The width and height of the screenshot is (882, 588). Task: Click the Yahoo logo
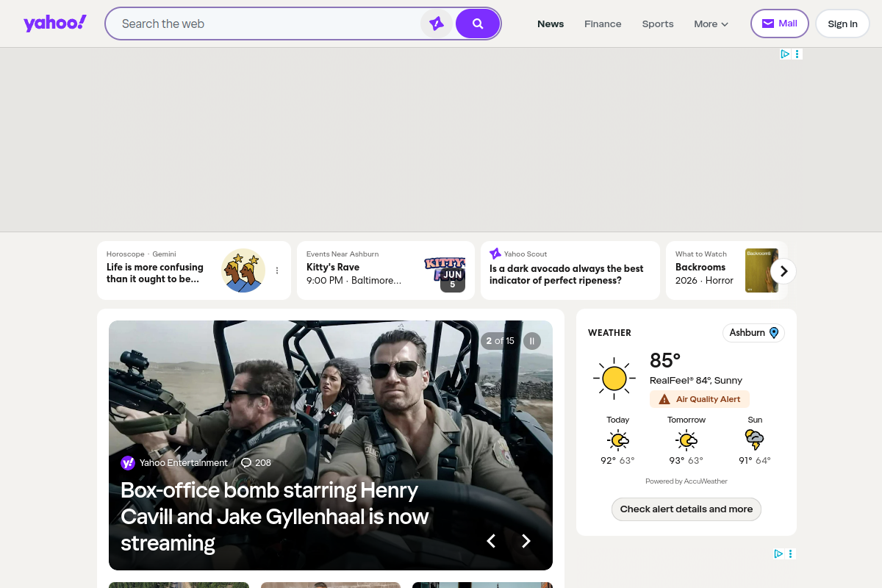point(55,24)
